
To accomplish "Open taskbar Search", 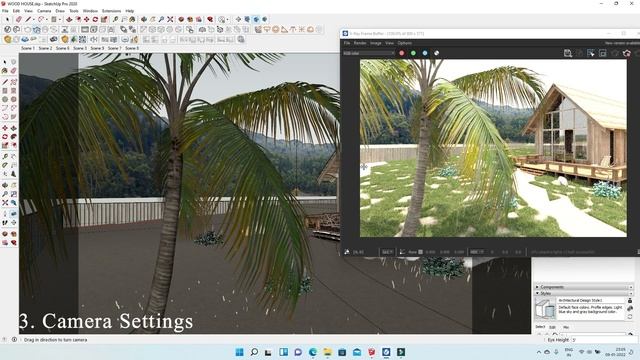I will [x=254, y=352].
